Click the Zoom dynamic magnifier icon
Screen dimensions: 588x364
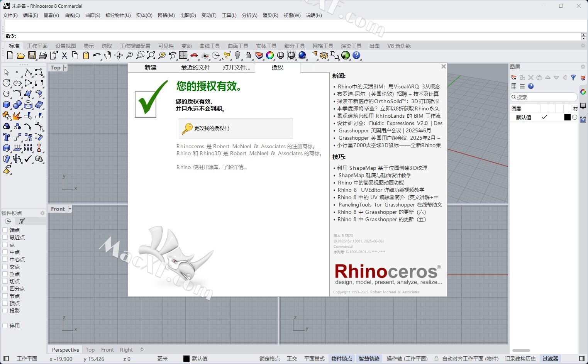tap(129, 56)
